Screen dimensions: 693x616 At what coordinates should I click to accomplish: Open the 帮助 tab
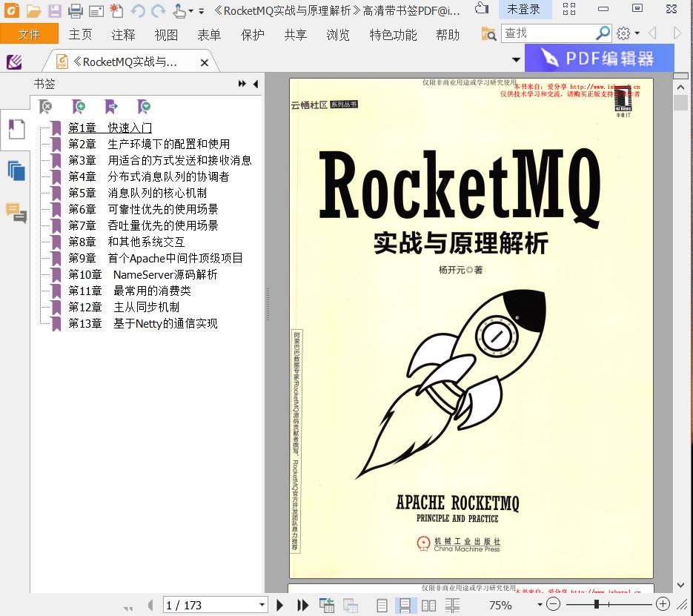point(448,34)
